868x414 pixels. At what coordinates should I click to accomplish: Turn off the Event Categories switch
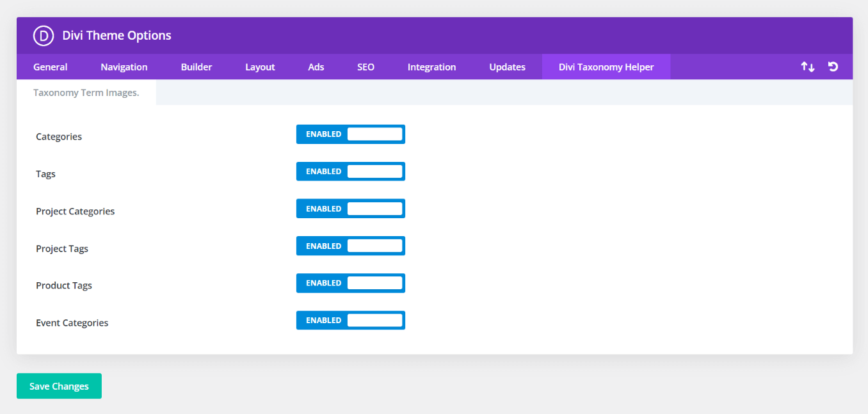click(x=351, y=320)
